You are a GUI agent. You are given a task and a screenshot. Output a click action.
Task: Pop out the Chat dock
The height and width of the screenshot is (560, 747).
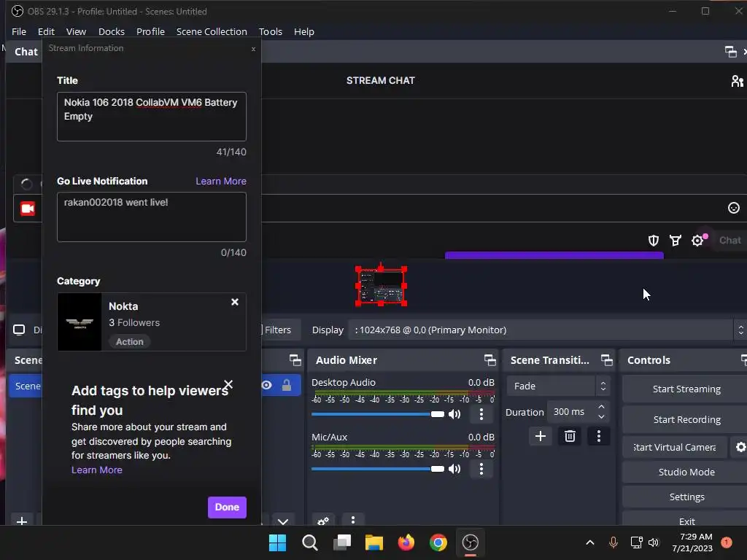pyautogui.click(x=730, y=52)
